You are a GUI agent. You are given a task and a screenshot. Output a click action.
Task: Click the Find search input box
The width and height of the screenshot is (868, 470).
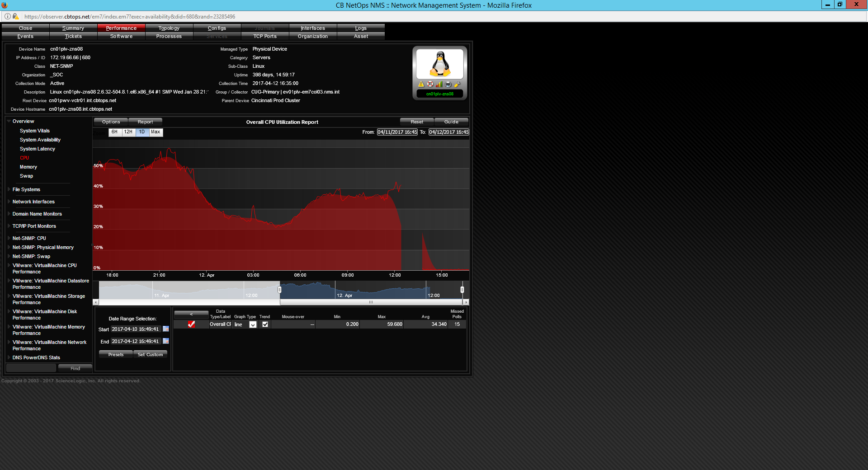click(31, 368)
